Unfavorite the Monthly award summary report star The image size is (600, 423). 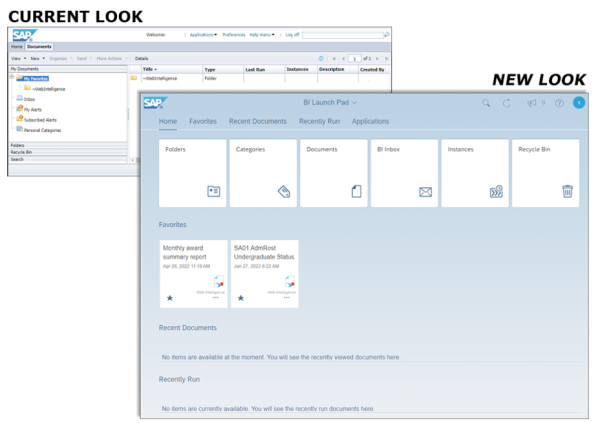point(170,298)
